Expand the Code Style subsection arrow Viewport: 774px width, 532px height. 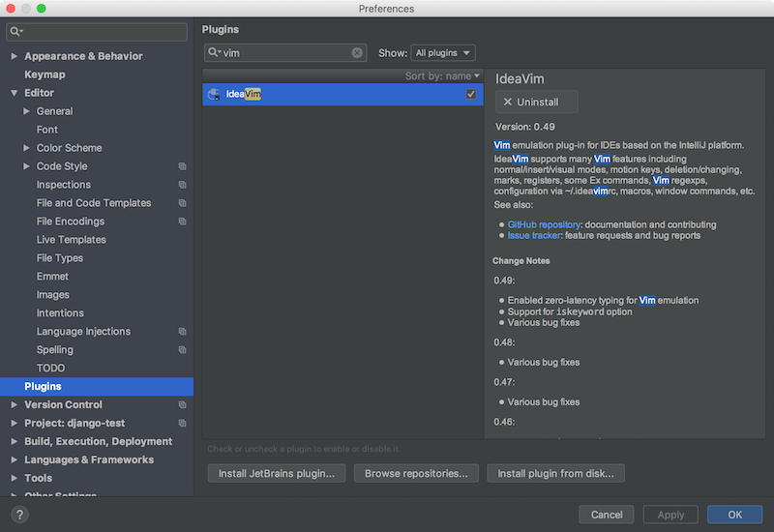coord(27,166)
